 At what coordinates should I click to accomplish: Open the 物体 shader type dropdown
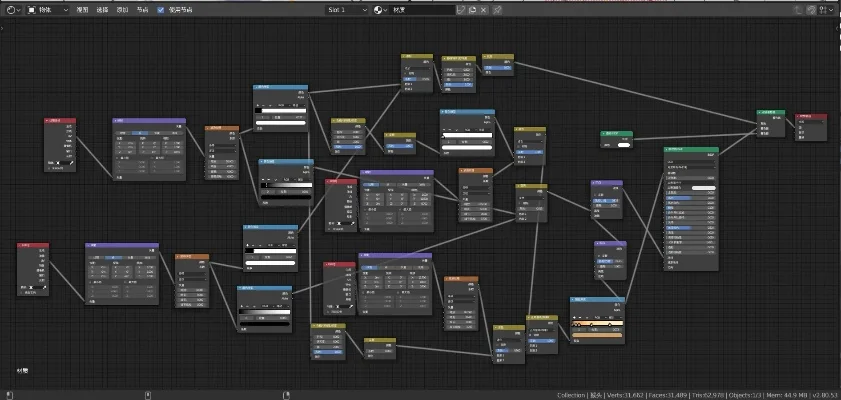pyautogui.click(x=48, y=10)
